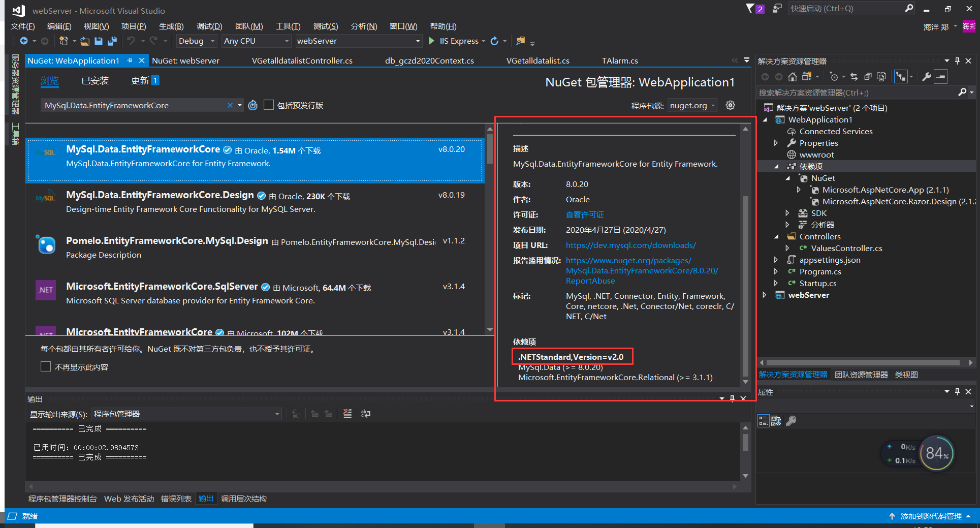Click the Open File folder icon
This screenshot has width=980, height=528.
point(85,41)
